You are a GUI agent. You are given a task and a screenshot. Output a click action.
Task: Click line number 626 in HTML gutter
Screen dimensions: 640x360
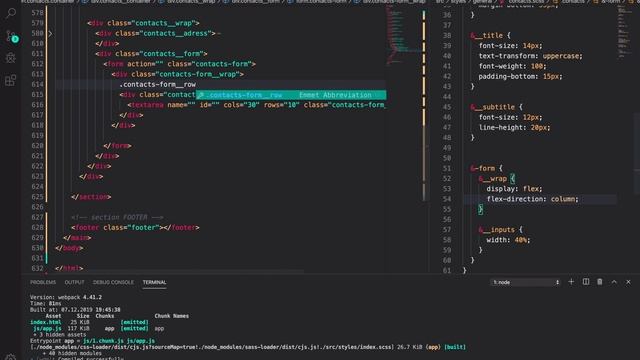(37, 207)
